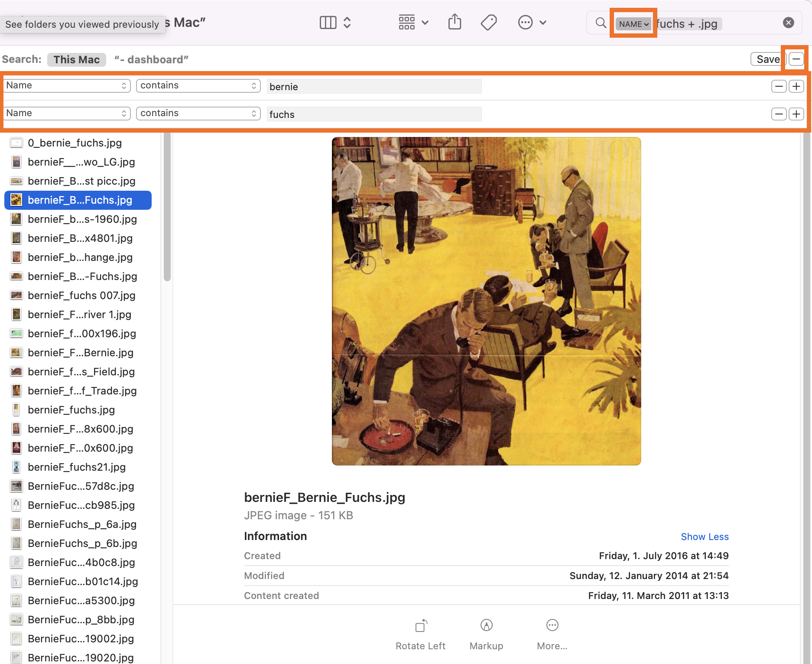Clear the search field with the X button
Viewport: 812px width, 664px height.
click(x=789, y=23)
